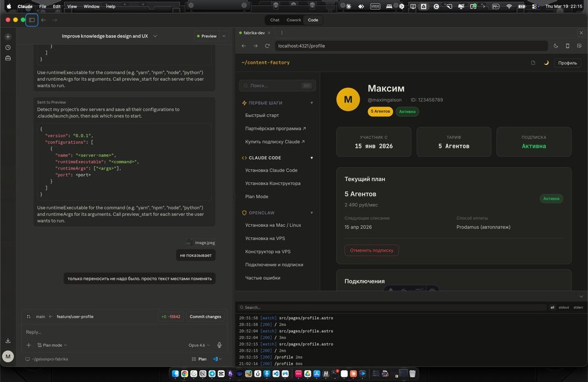Activate the microphone voice input icon
Viewport: 588px width, 382px height.
coord(219,345)
